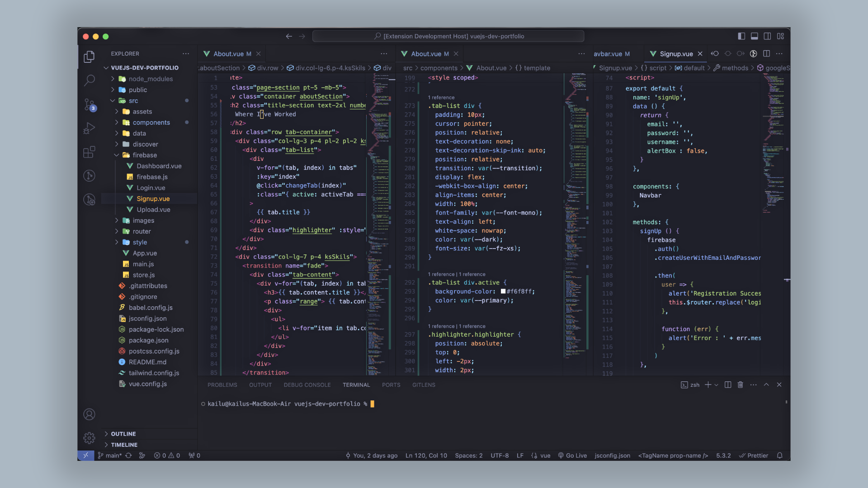Click the Prettier status bar button
The image size is (868, 488).
point(754,455)
